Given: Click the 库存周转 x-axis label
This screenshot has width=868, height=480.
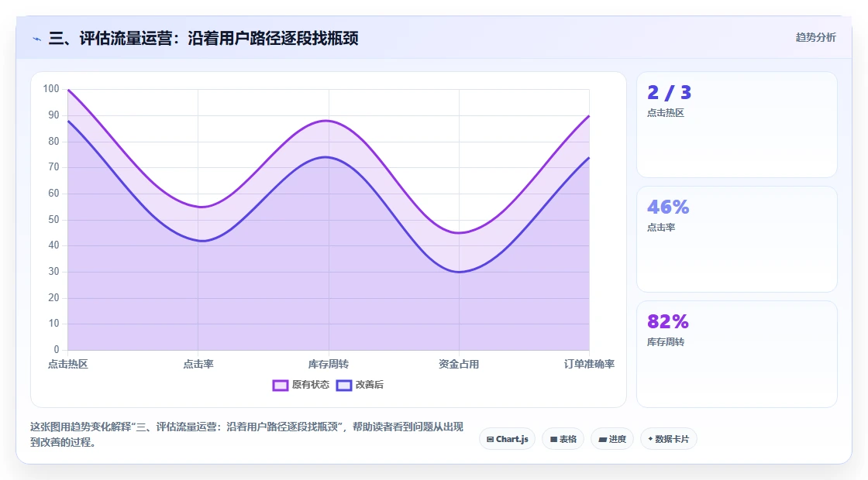Looking at the screenshot, I should click(329, 364).
